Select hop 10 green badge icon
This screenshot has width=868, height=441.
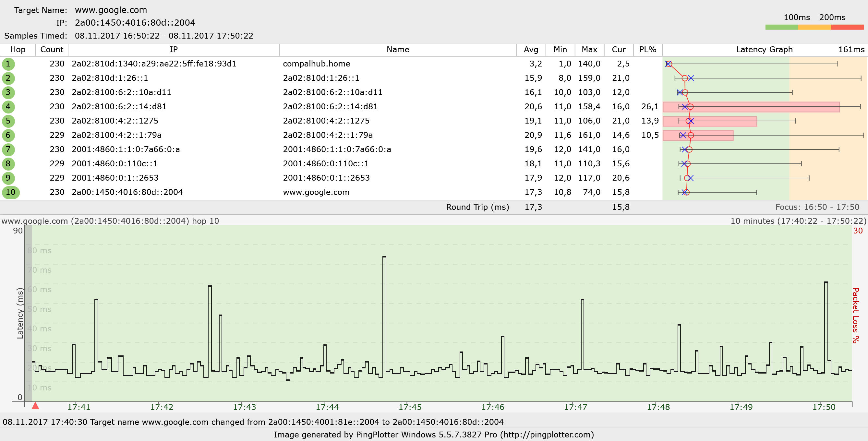11,192
